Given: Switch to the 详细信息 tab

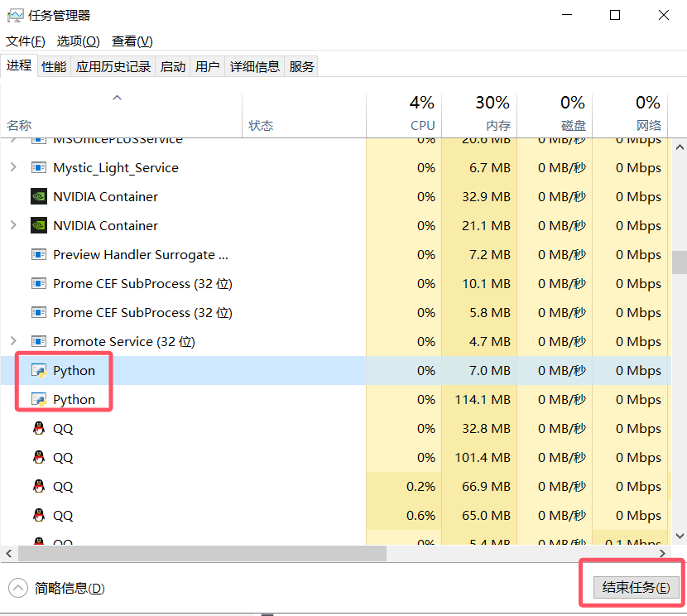Looking at the screenshot, I should 255,66.
